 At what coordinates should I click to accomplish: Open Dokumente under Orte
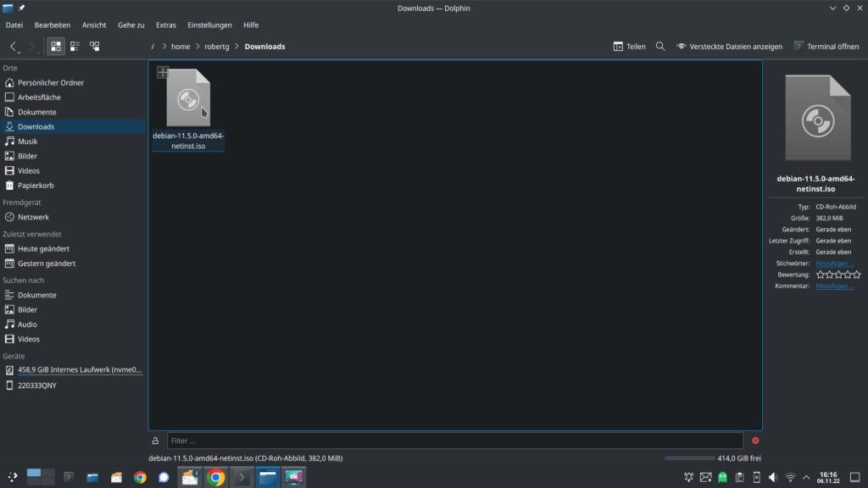coord(73,112)
